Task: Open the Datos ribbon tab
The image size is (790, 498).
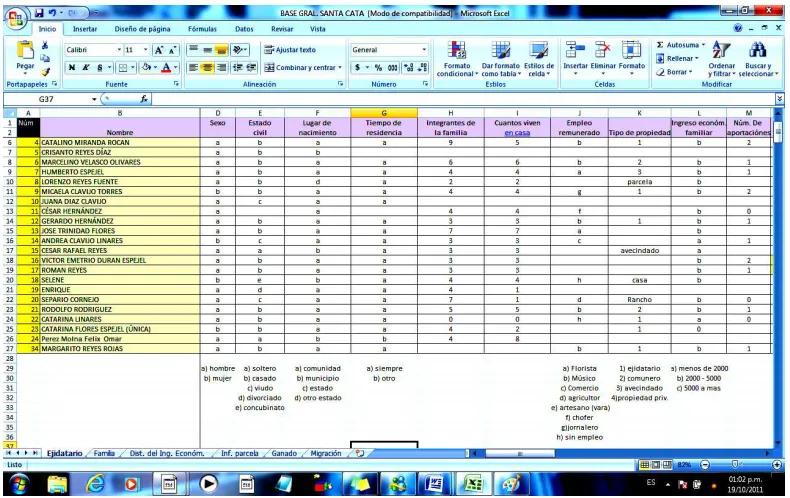Action: (244, 29)
